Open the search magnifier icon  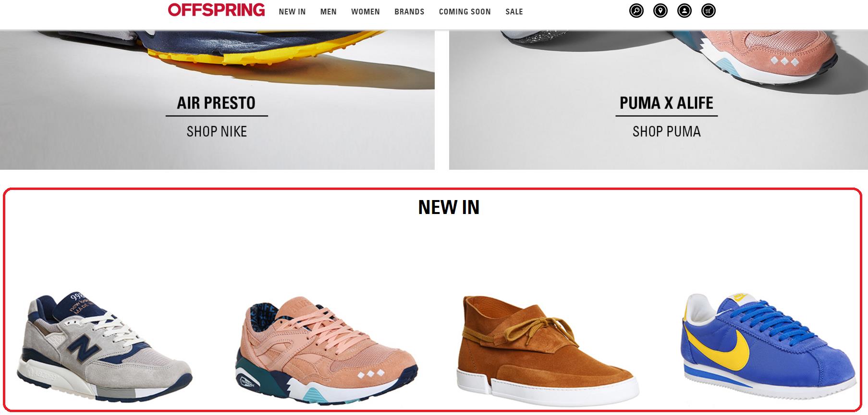point(636,11)
